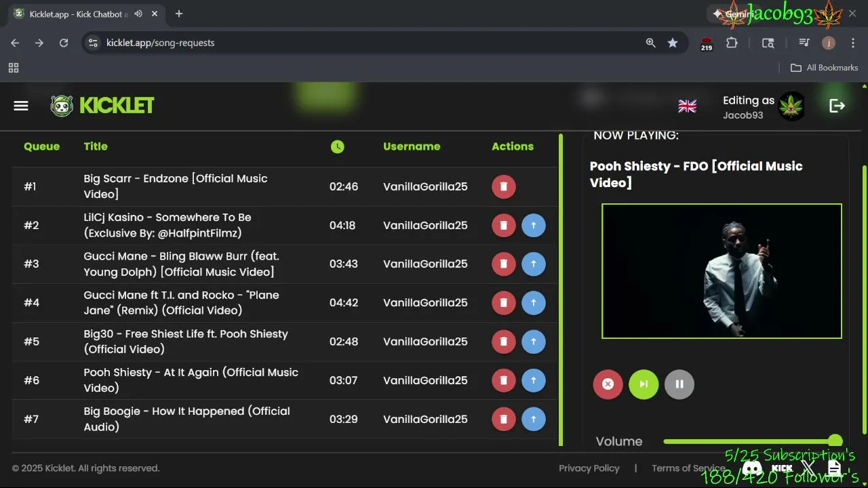Image resolution: width=868 pixels, height=488 pixels.
Task: Mute the Kicklet.app tab audio
Action: coord(139,14)
